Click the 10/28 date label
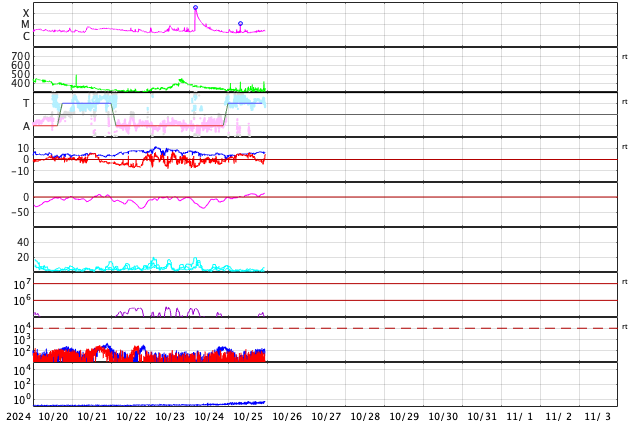The height and width of the screenshot is (424, 634). 365,417
